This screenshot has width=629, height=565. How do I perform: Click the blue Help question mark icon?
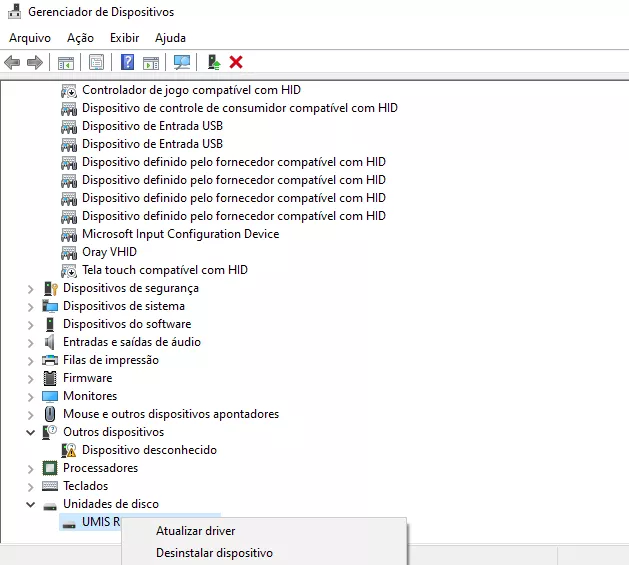tap(127, 62)
